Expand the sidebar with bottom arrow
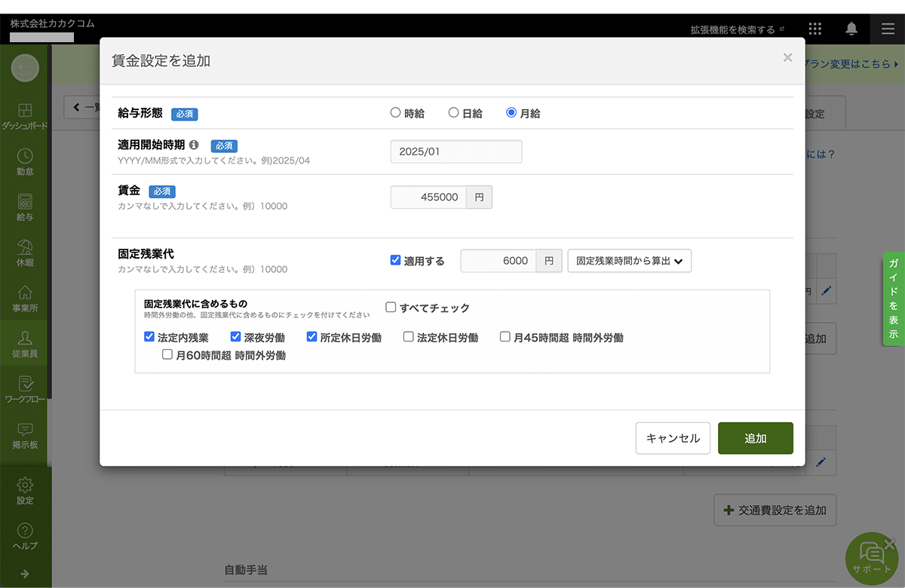 click(25, 574)
